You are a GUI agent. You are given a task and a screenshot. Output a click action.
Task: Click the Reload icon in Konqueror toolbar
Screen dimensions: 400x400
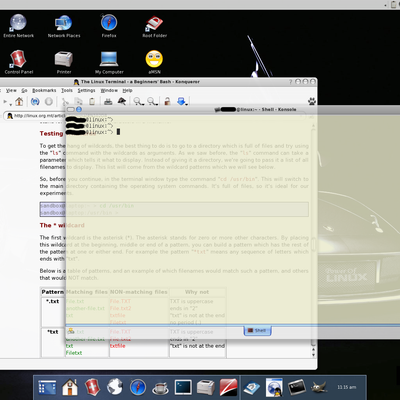[x=35, y=101]
